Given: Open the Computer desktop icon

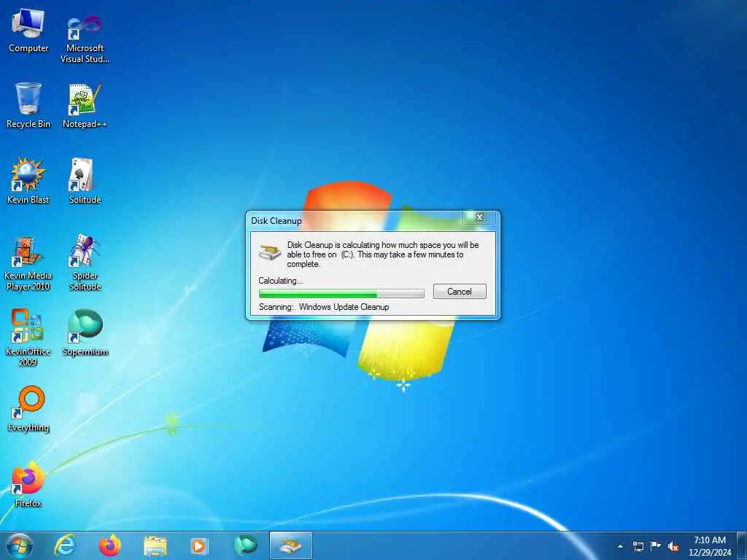Looking at the screenshot, I should point(28,29).
